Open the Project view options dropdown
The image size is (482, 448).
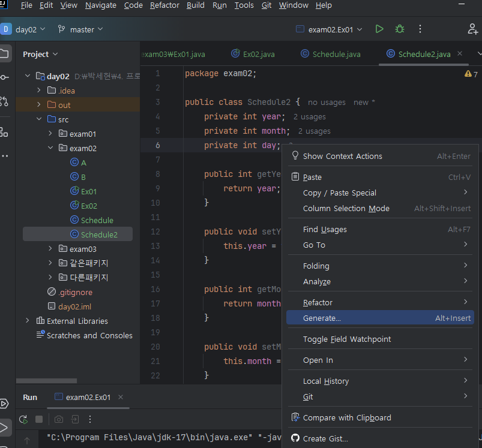click(40, 55)
